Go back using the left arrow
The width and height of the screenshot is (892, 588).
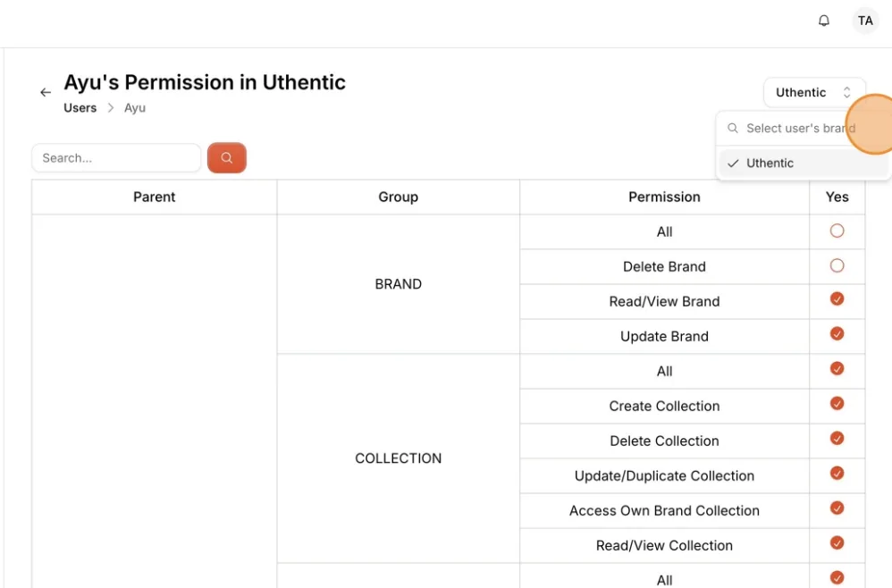pos(46,92)
